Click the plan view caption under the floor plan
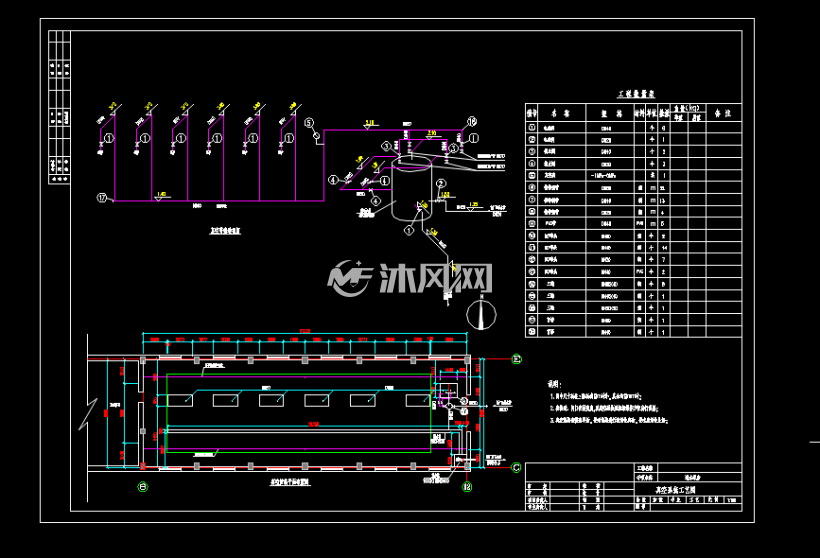Viewport: 820px width, 558px height. (290, 482)
